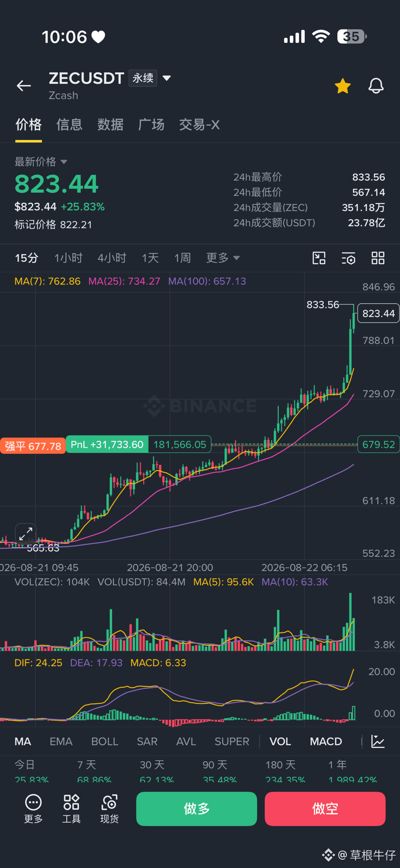Tap the Wi-Fi icon in status bar
Viewport: 400px width, 868px height.
[321, 36]
